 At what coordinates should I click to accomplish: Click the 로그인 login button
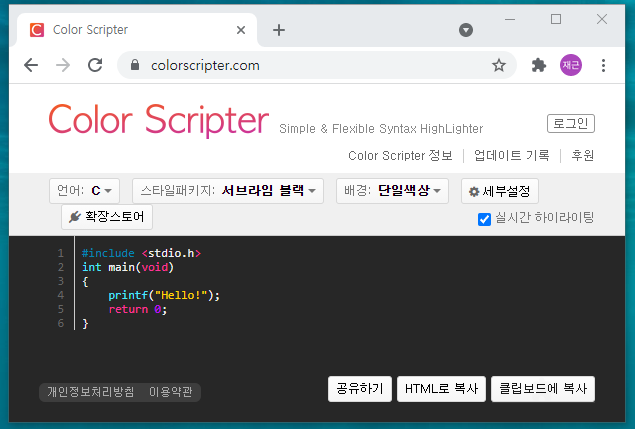[x=571, y=123]
